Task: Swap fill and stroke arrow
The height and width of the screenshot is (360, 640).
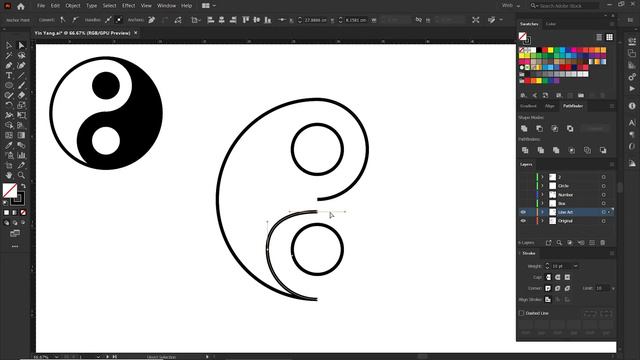Action: pos(23,186)
